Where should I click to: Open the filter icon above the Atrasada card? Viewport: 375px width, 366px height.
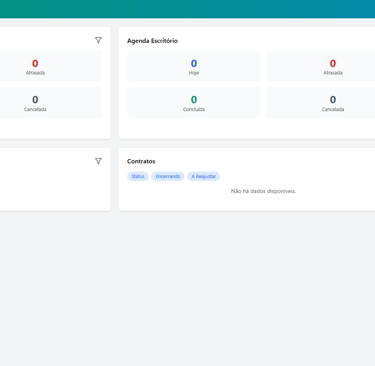[x=98, y=40]
